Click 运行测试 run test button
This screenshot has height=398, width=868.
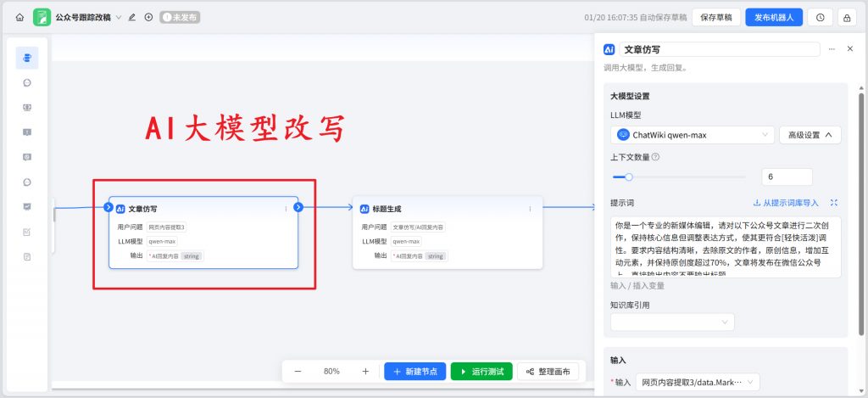[481, 372]
